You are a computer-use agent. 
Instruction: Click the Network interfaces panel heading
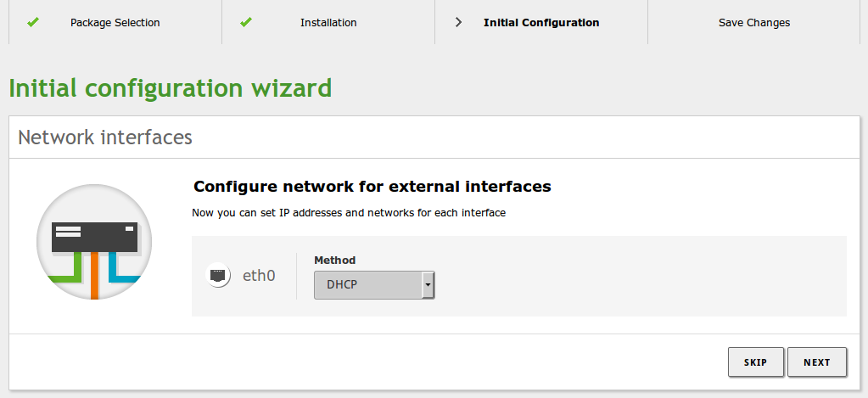tap(105, 137)
